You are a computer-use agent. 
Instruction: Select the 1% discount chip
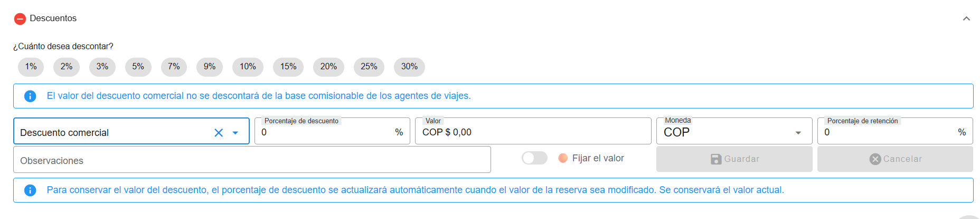click(x=31, y=67)
